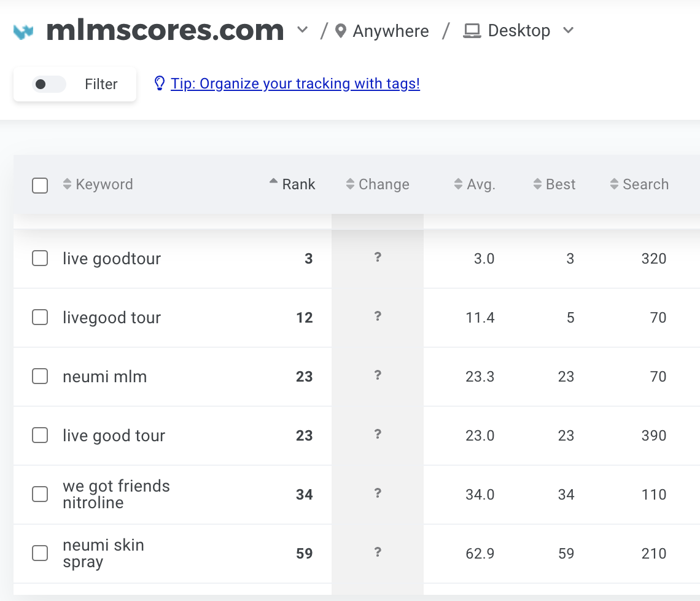Tick the neumi mlm row checkbox
The image size is (700, 601).
pos(40,377)
